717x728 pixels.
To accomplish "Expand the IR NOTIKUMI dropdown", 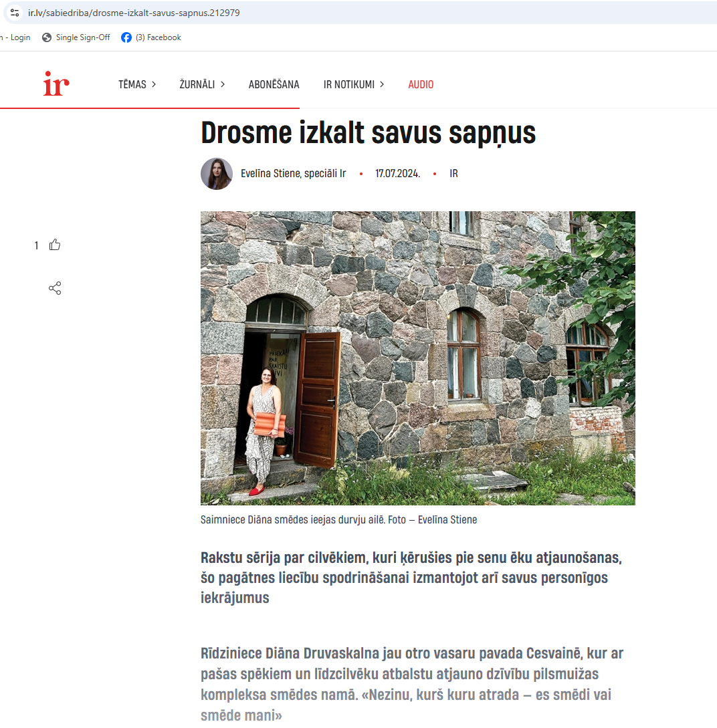I will point(354,84).
